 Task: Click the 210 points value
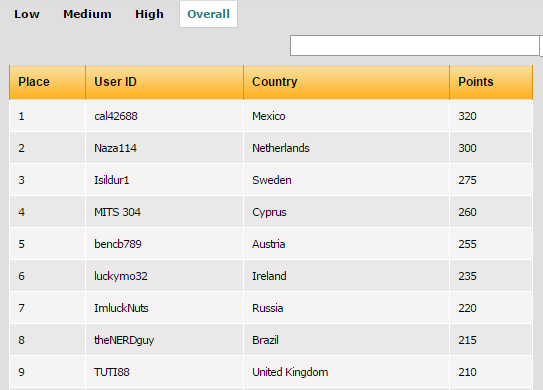(x=468, y=372)
